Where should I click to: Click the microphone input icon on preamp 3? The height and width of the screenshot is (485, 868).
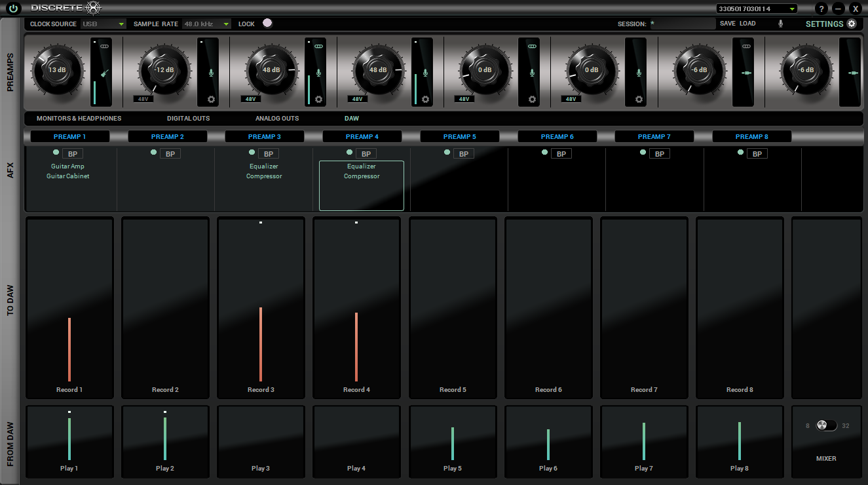click(318, 72)
